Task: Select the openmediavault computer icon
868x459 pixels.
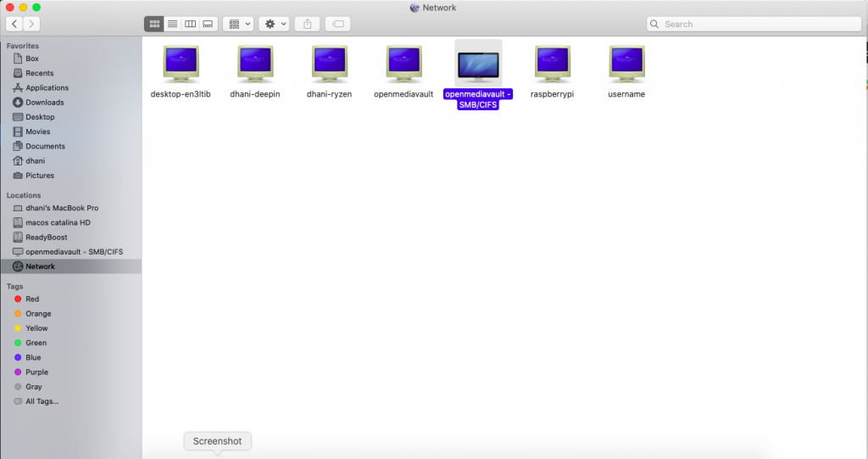Action: 403,64
